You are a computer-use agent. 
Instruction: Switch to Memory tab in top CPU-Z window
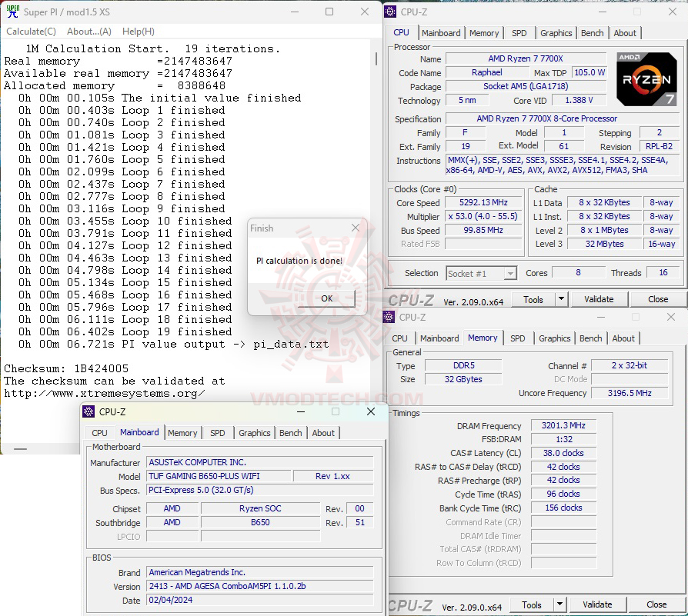(484, 33)
